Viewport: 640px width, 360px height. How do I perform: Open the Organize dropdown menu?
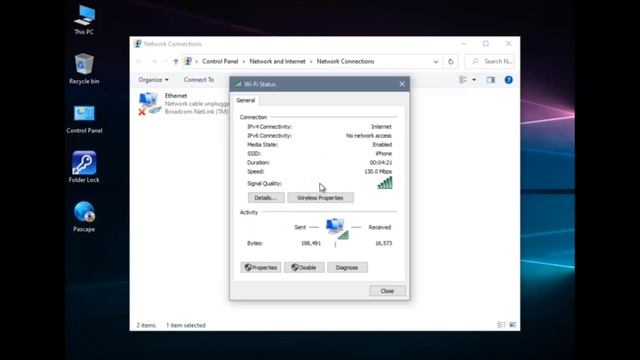point(153,80)
